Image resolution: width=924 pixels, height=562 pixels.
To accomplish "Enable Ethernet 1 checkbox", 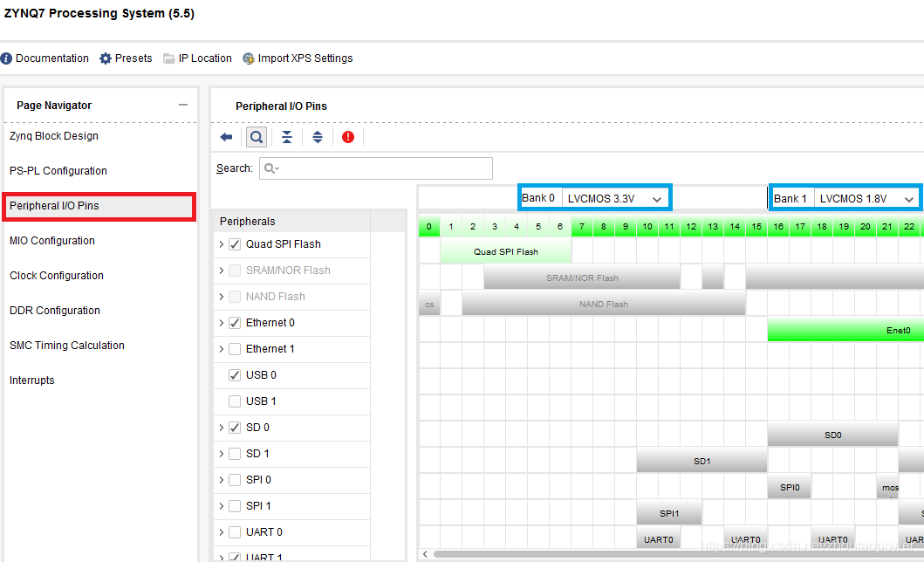I will [x=235, y=349].
